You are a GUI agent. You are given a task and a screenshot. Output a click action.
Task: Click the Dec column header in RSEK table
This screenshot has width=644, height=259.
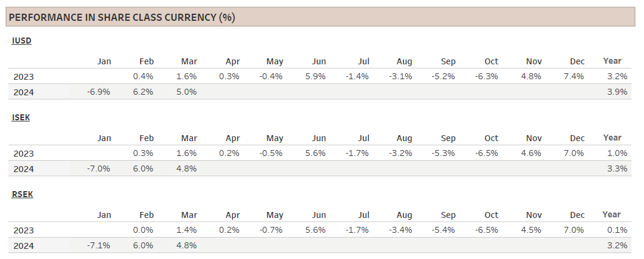coord(577,215)
